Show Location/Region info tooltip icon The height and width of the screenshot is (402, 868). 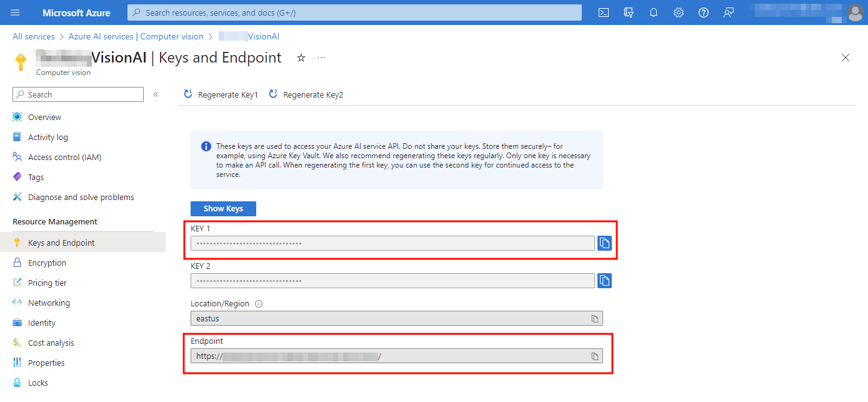259,304
